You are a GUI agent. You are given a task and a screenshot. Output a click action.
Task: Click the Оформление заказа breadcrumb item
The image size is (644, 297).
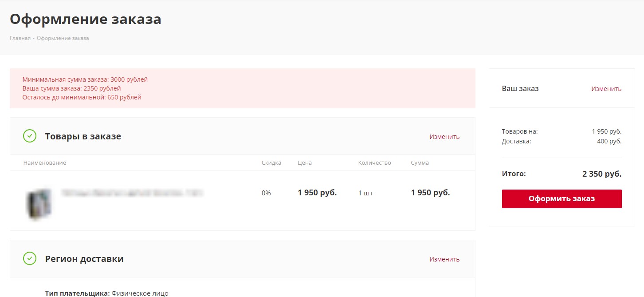click(63, 38)
